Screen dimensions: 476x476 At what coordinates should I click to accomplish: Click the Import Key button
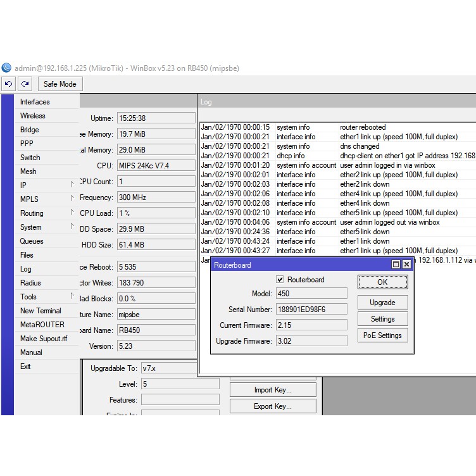[x=273, y=390]
